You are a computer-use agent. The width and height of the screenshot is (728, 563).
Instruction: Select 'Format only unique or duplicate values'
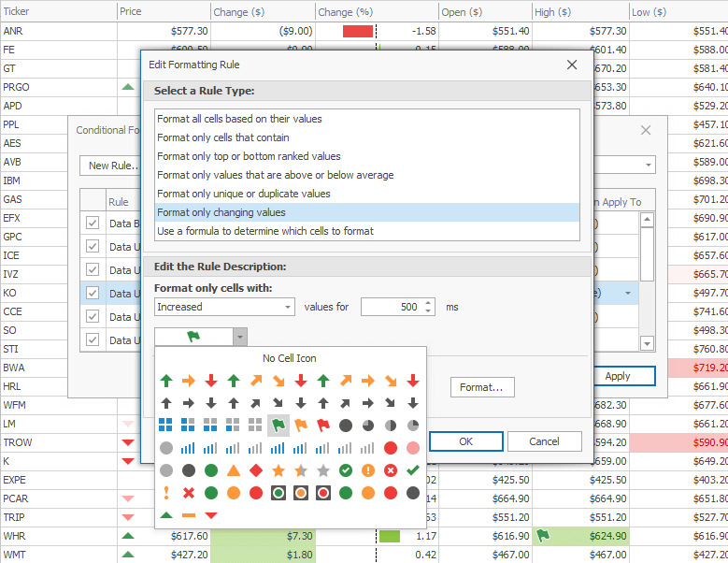click(x=244, y=194)
